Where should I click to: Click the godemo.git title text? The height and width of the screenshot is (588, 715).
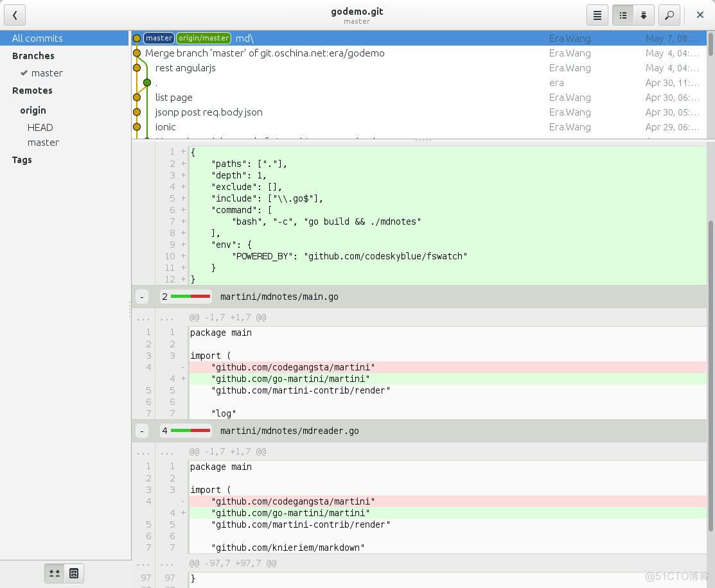tap(357, 12)
